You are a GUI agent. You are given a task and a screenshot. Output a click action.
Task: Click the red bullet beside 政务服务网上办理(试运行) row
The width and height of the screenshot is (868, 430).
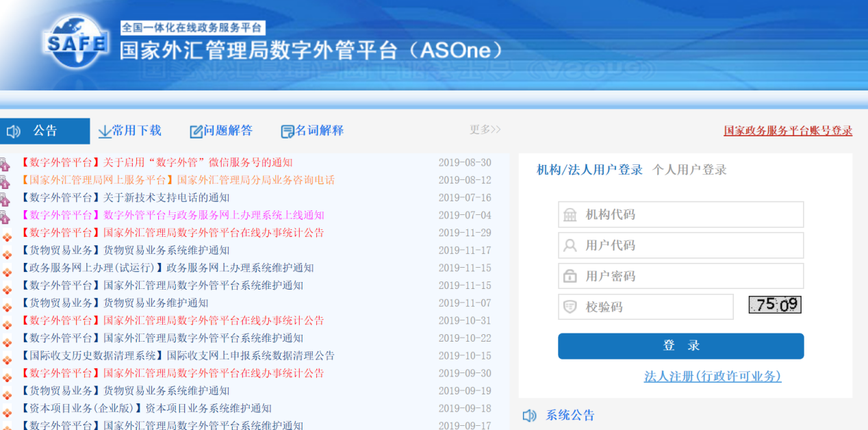coord(7,273)
